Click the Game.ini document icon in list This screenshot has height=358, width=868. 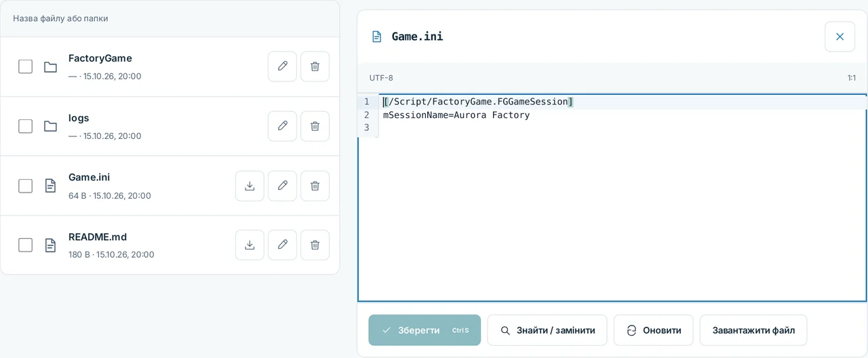pyautogui.click(x=50, y=186)
